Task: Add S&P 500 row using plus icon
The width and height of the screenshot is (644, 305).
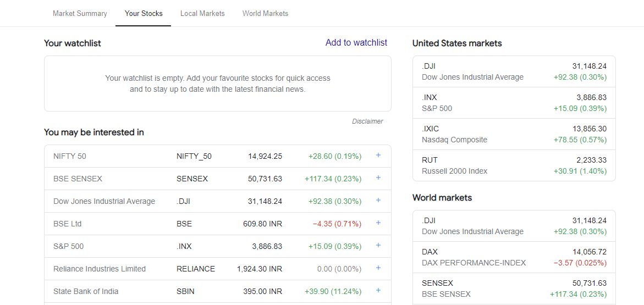Action: point(378,246)
